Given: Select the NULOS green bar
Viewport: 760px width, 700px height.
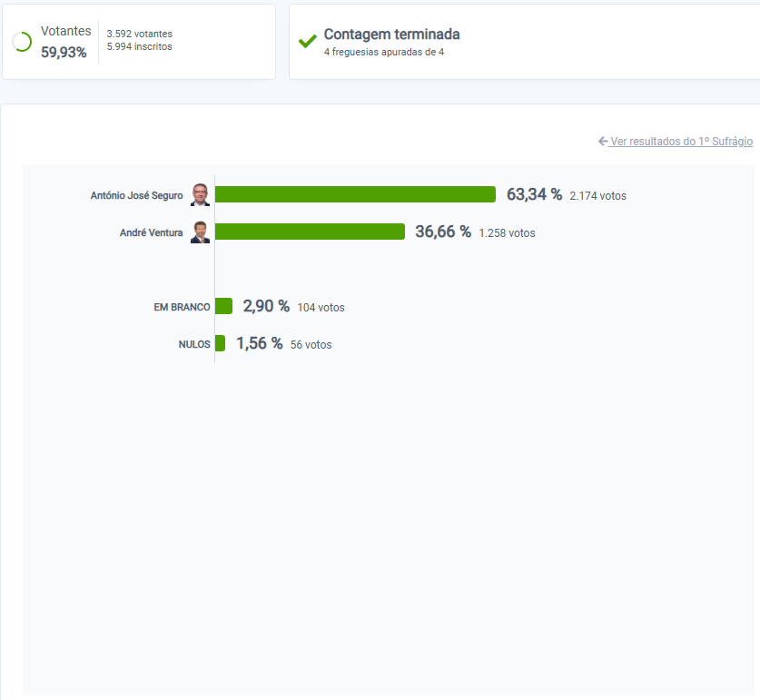Looking at the screenshot, I should pyautogui.click(x=220, y=343).
